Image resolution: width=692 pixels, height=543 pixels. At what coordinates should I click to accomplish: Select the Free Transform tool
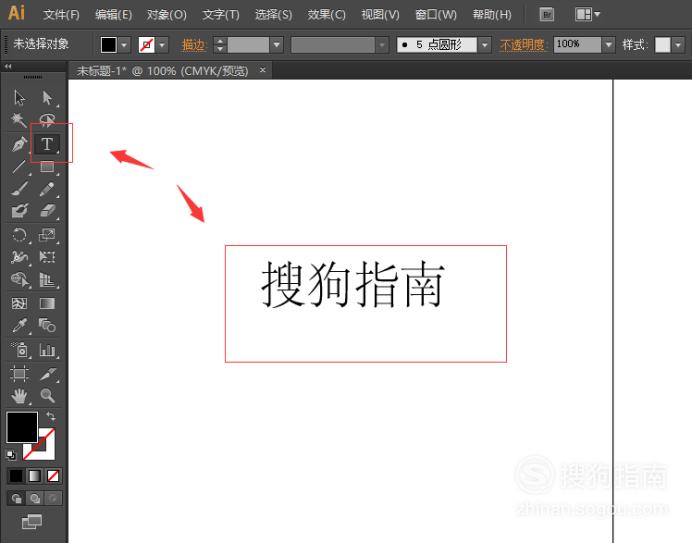(47, 257)
